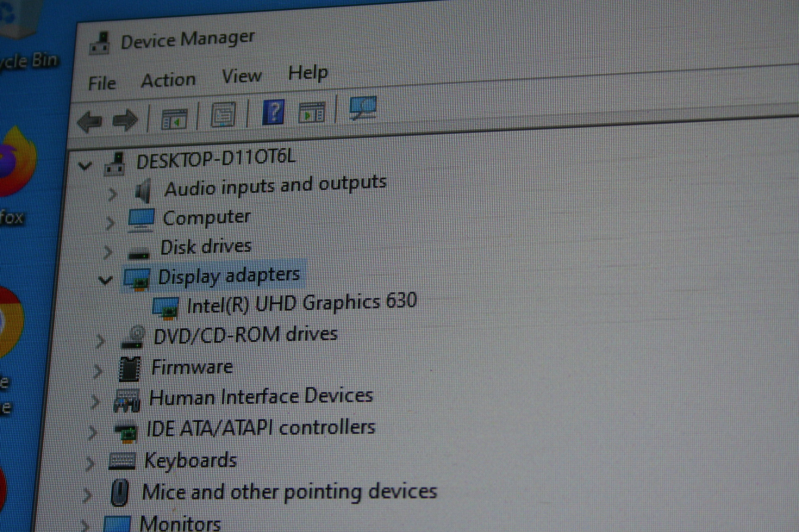
Task: Click the DESKTOP-D11OT6L computer icon
Action: tap(115, 164)
